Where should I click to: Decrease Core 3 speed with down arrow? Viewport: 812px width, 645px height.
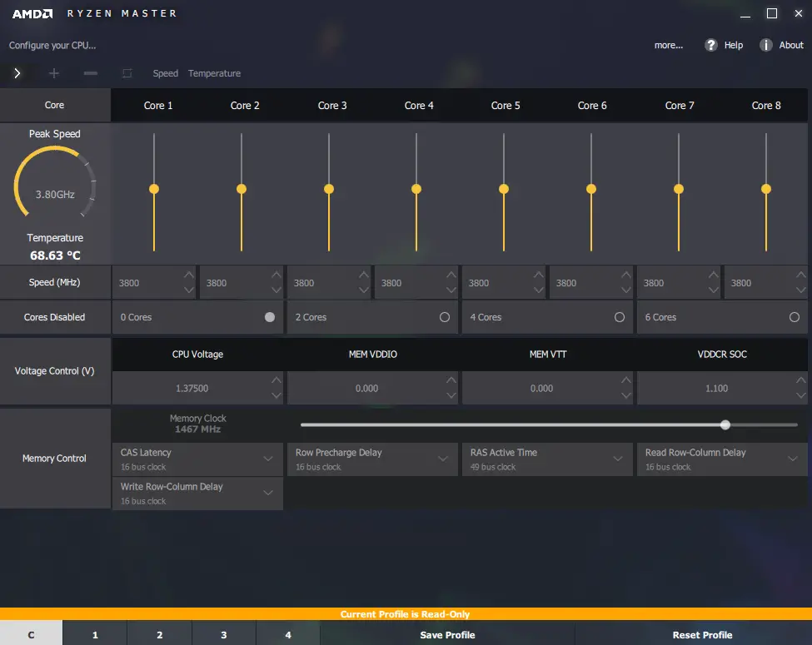click(x=364, y=290)
